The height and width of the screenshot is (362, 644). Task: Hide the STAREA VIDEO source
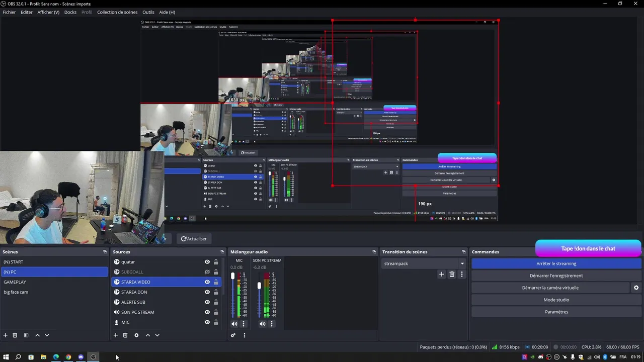(207, 282)
